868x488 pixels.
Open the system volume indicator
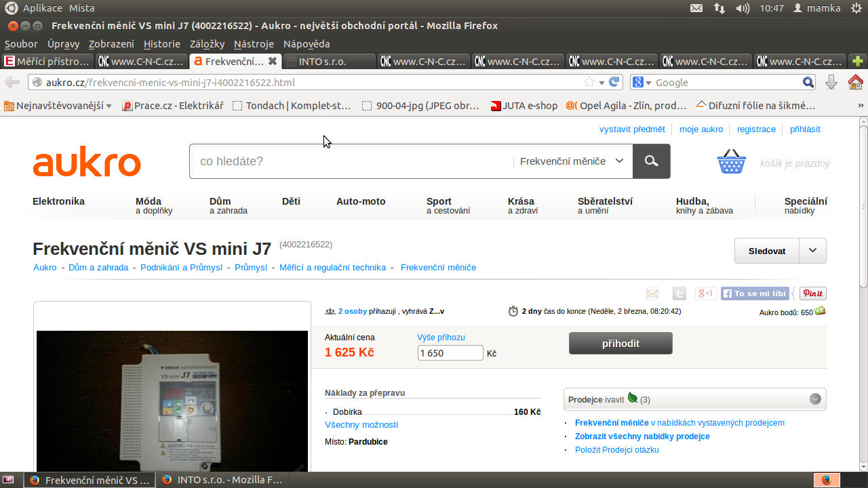click(743, 8)
